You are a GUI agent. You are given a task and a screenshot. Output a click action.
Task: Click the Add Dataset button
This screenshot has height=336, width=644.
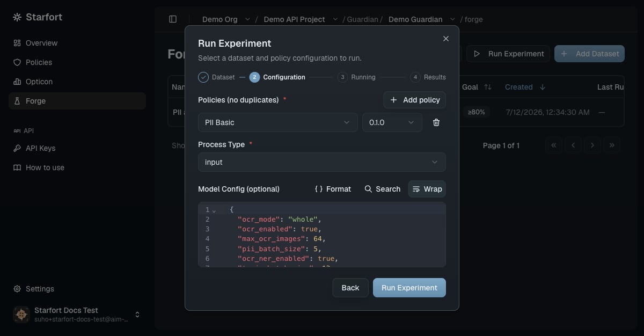(589, 54)
